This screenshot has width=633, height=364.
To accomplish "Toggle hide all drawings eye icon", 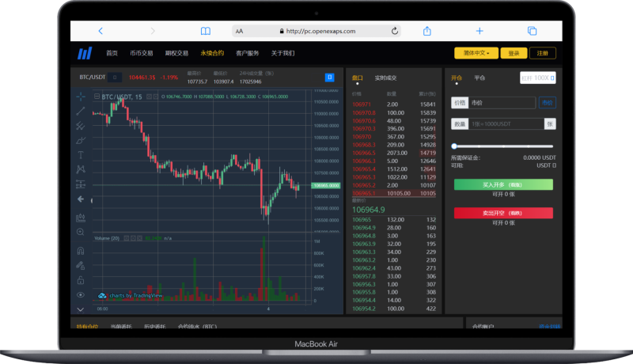I will [81, 294].
